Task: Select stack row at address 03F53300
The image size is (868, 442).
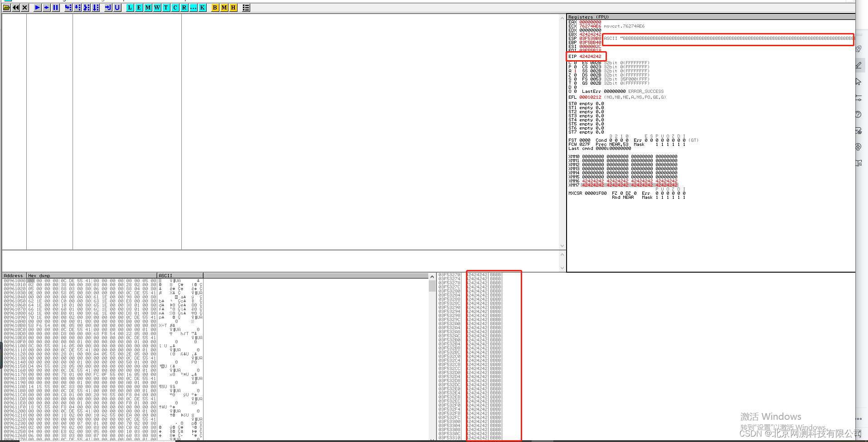Action: [470, 422]
